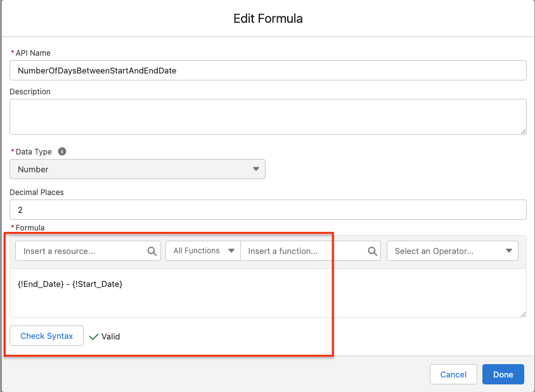Click the Decimal Places field

(x=268, y=210)
